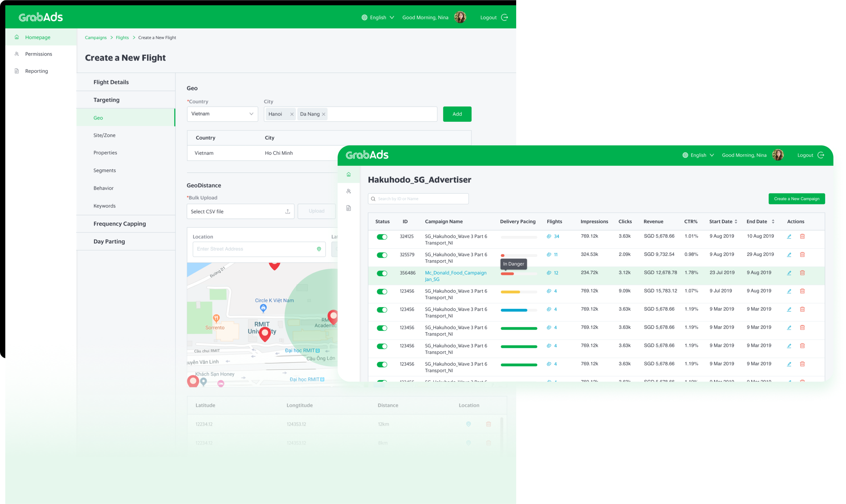
Task: Switch to the Frequency Capping section
Action: pyautogui.click(x=120, y=224)
